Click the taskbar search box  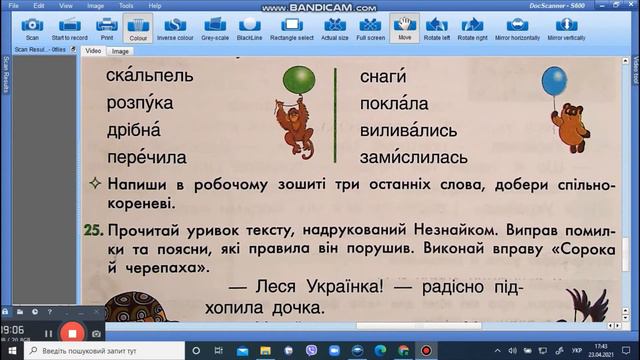[x=104, y=351]
